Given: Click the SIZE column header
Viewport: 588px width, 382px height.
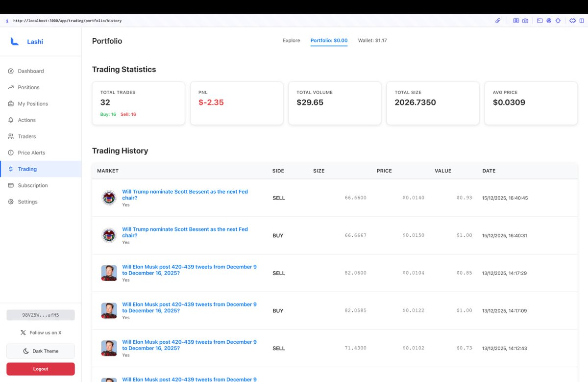Looking at the screenshot, I should coord(318,171).
